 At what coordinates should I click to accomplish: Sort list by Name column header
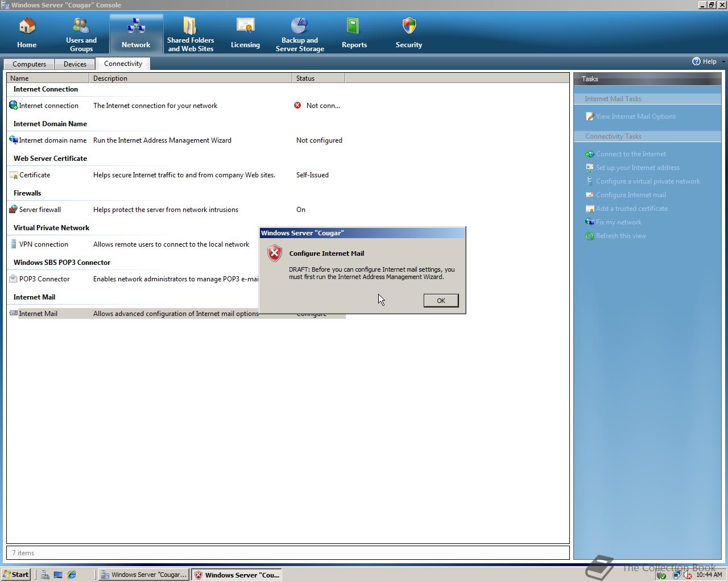[x=48, y=78]
